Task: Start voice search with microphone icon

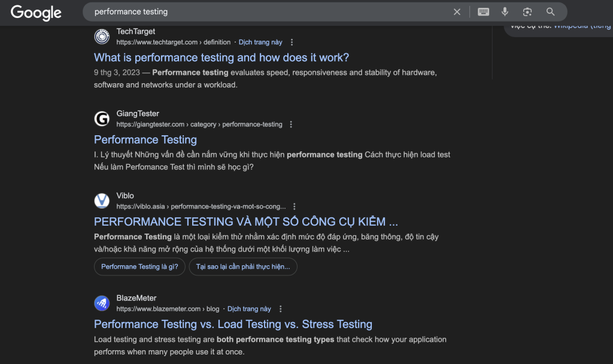Action: pyautogui.click(x=505, y=12)
